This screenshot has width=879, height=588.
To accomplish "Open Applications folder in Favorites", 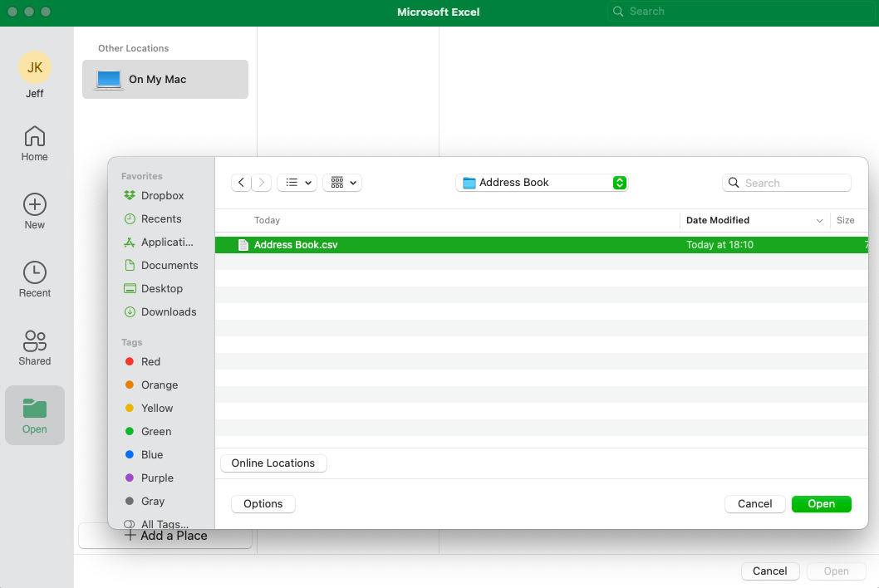I will click(x=159, y=243).
